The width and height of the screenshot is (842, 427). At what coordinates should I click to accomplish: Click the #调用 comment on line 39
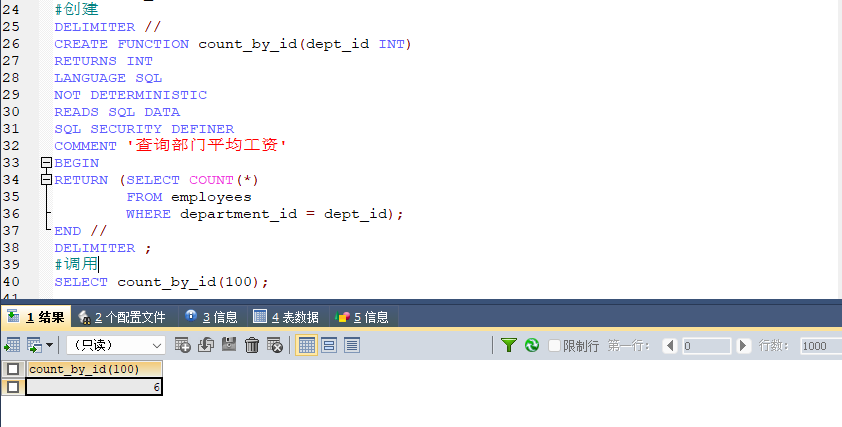[x=76, y=264]
